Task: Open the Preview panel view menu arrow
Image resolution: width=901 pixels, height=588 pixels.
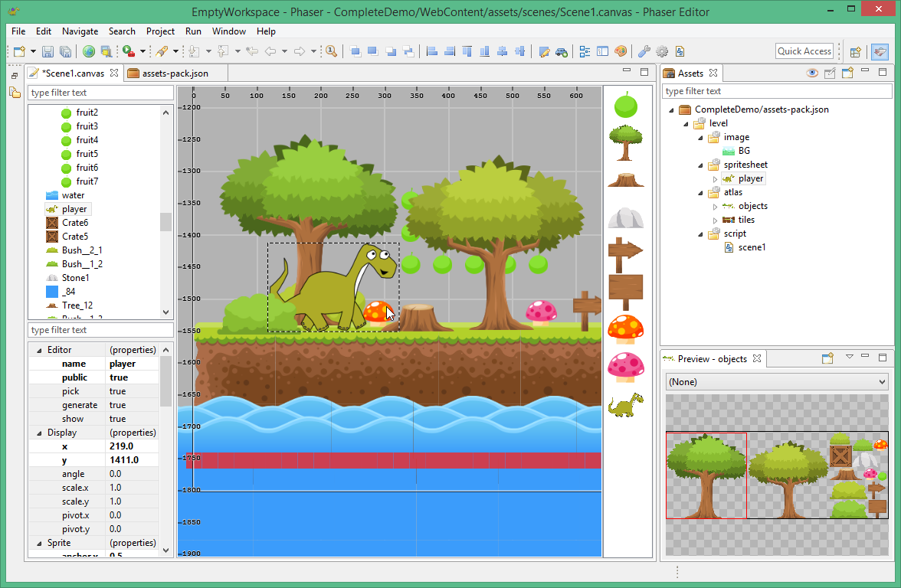Action: pos(849,357)
